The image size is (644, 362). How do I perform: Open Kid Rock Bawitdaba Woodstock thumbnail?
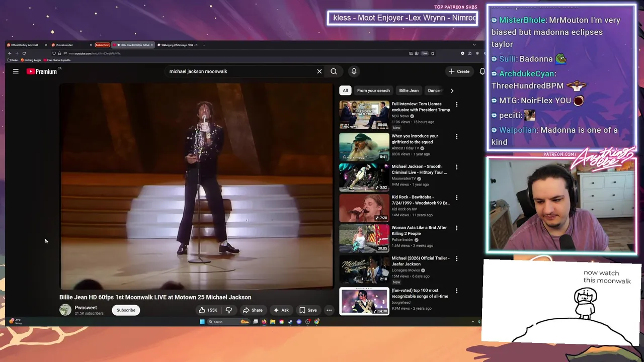pyautogui.click(x=364, y=208)
